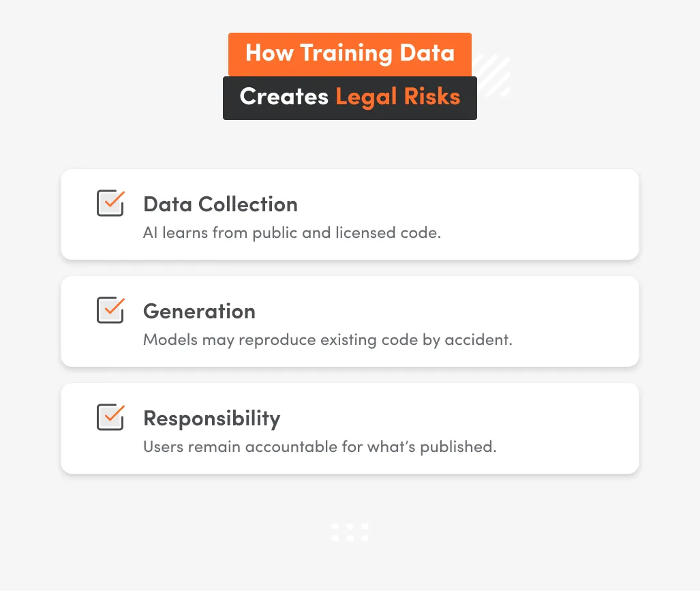The image size is (700, 591).
Task: Click the bottom-left dot of the dot grid
Action: 335,538
